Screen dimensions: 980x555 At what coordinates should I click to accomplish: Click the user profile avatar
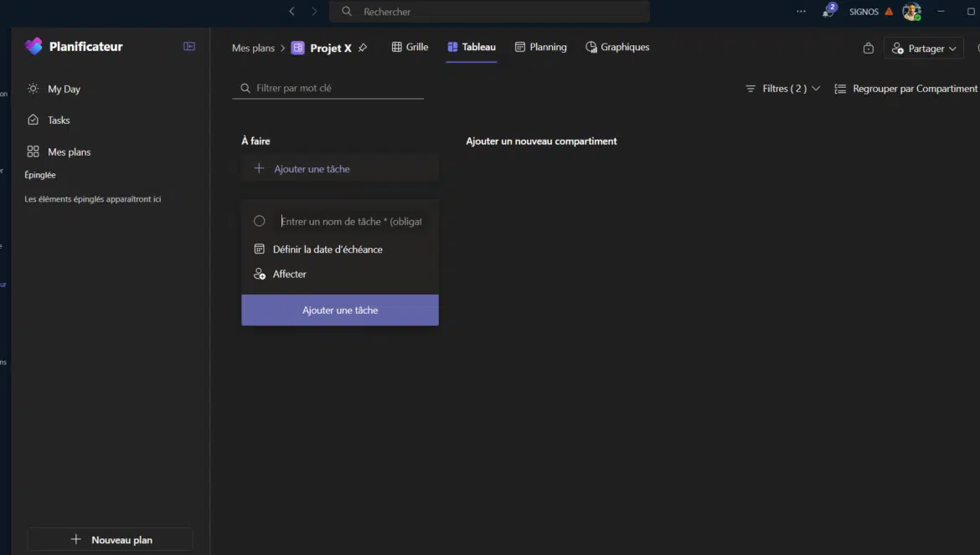(x=911, y=12)
